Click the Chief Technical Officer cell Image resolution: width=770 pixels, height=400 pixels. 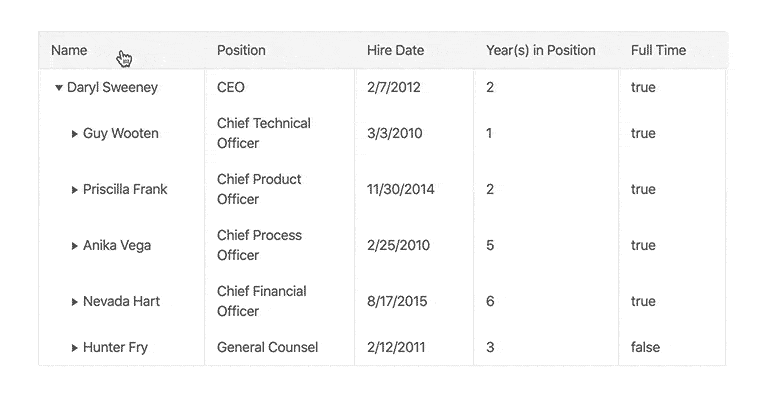tap(279, 133)
